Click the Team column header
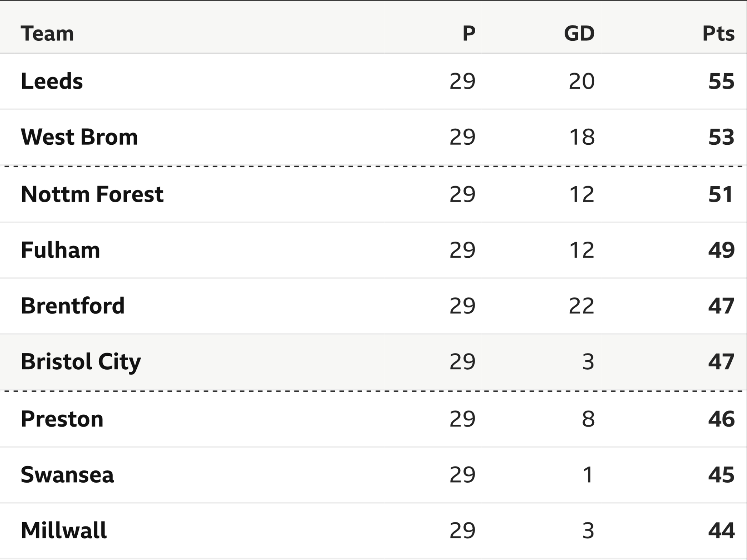 pyautogui.click(x=47, y=34)
